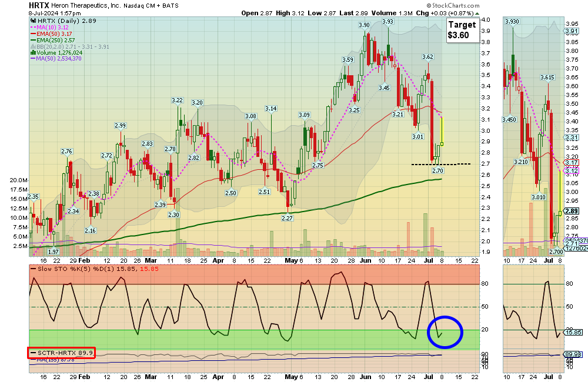Viewport: 588px width, 382px height.
Task: Click the 3.14 high label in April
Action: coord(270,108)
